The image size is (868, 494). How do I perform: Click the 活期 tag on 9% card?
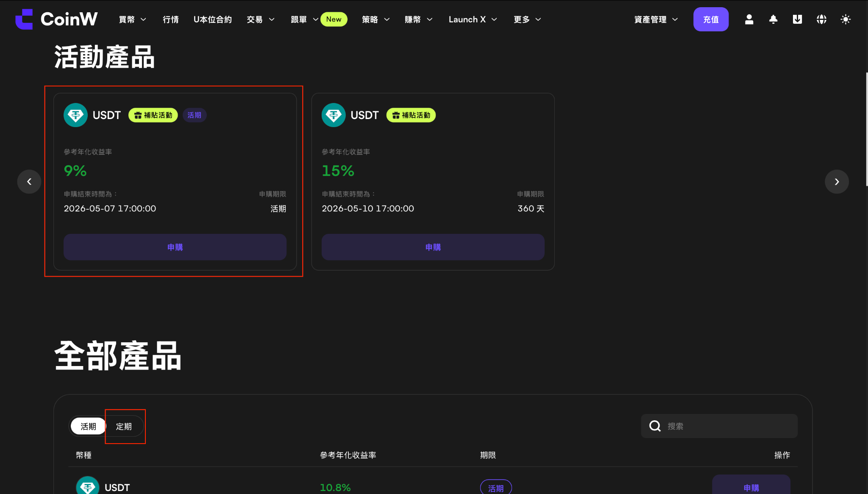point(195,115)
